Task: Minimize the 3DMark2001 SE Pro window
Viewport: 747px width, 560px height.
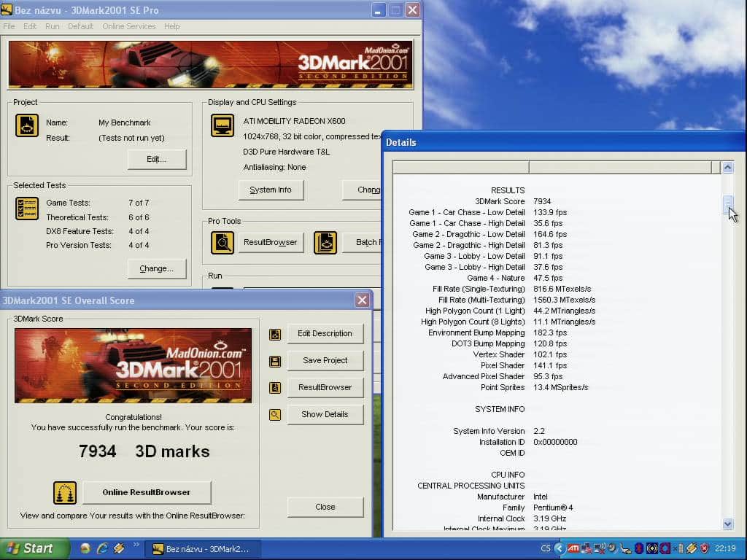Action: coord(379,10)
